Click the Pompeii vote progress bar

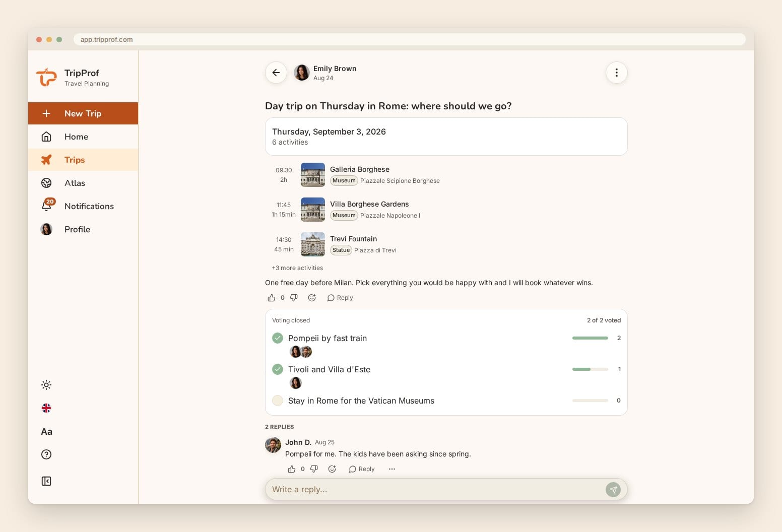590,338
